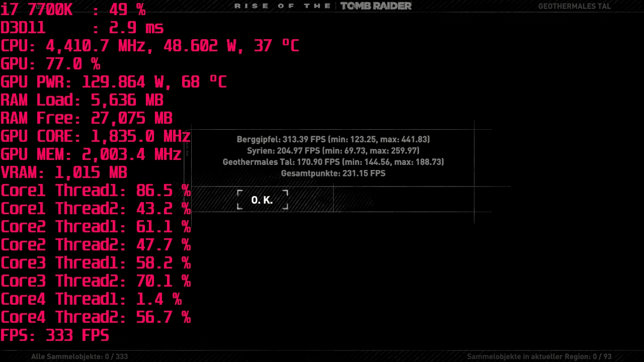
Task: Click the GEOTHERMALES TAL region label
Action: [575, 7]
